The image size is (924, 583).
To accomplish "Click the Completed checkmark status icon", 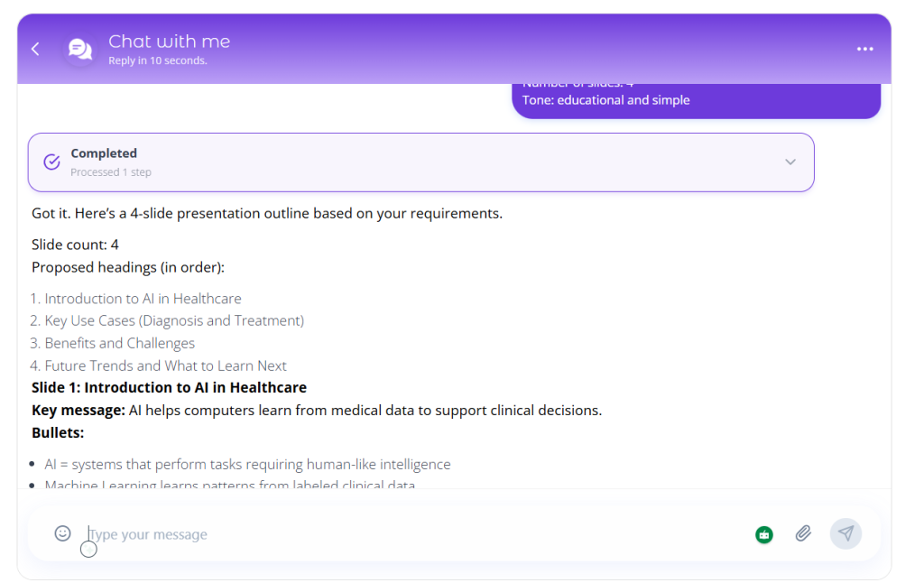I will (x=52, y=162).
